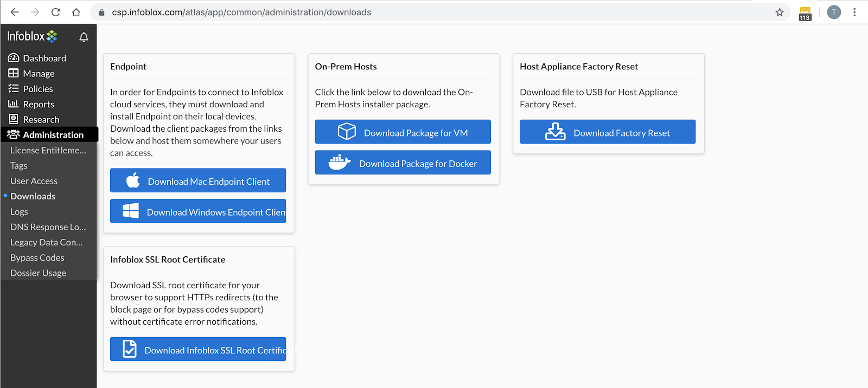Open the Research sidebar section
Screen dimensions: 868x388
(x=41, y=120)
